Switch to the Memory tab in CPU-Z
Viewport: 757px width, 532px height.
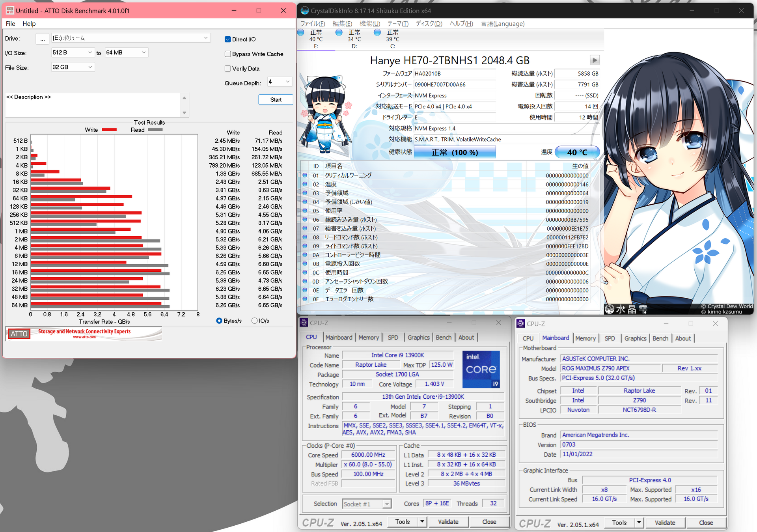pos(368,337)
